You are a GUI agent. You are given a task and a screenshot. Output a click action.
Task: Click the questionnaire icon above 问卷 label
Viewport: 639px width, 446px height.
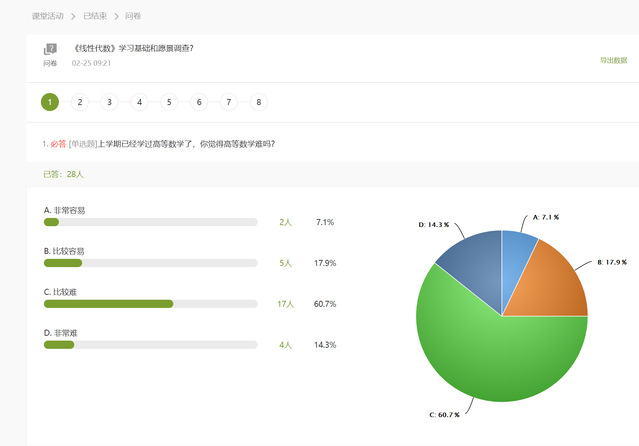[x=50, y=49]
